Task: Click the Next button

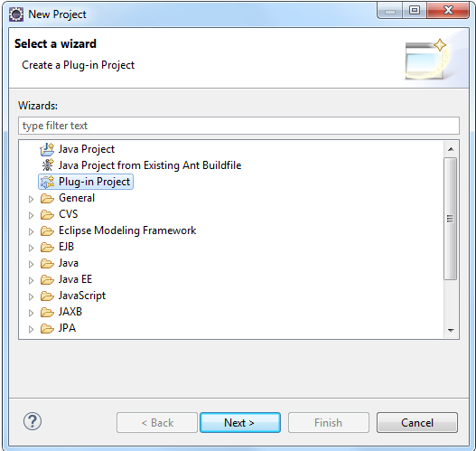Action: [x=240, y=422]
